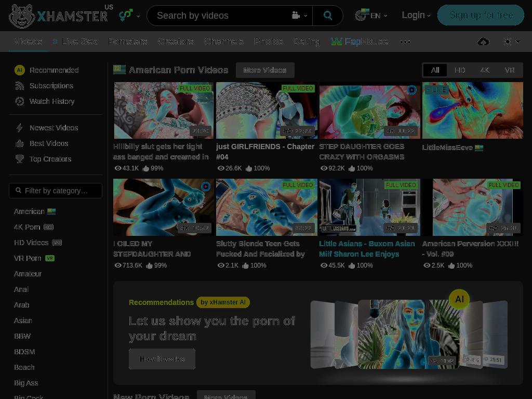Click the xHamster logo

click(x=58, y=16)
